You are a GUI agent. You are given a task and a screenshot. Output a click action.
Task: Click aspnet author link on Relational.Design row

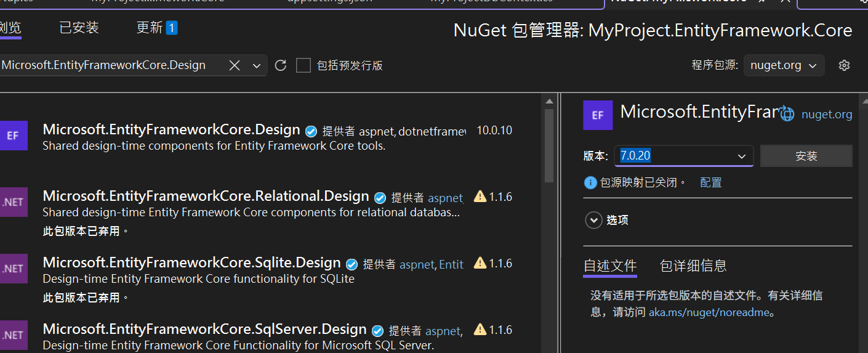(x=444, y=198)
